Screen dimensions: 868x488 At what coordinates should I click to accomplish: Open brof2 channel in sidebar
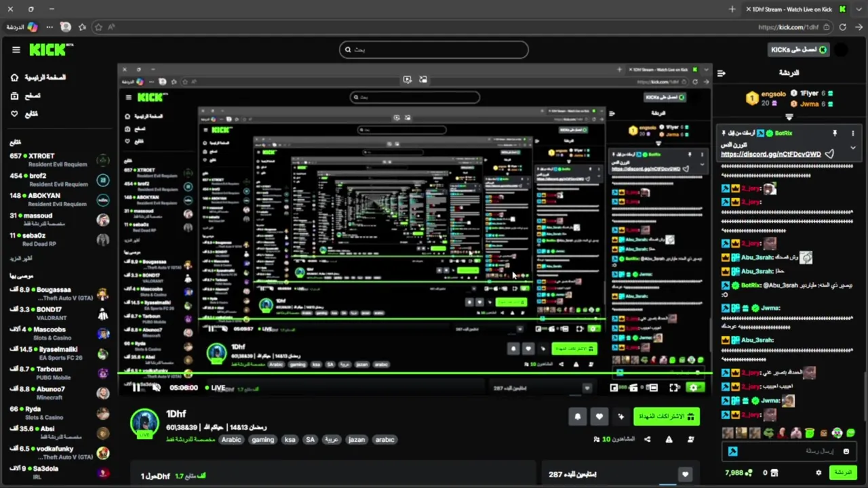click(59, 180)
